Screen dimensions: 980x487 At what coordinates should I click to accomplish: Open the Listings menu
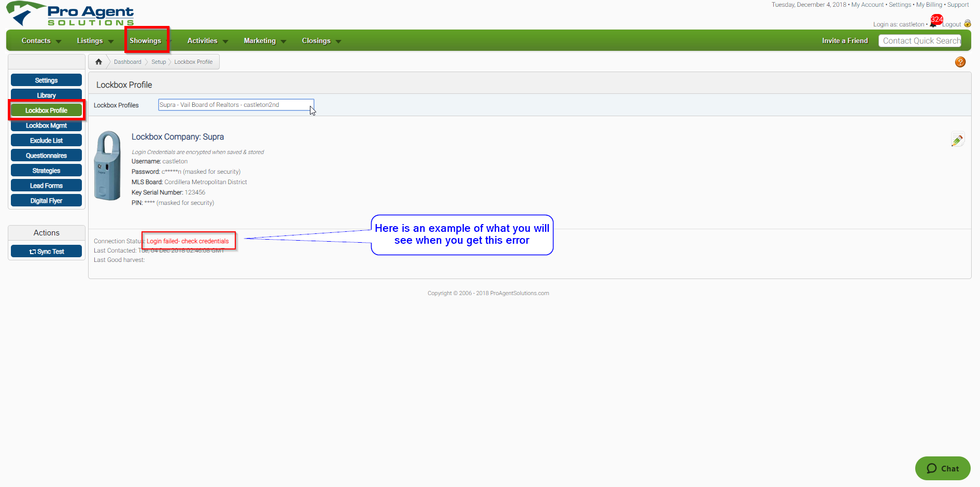pos(90,40)
